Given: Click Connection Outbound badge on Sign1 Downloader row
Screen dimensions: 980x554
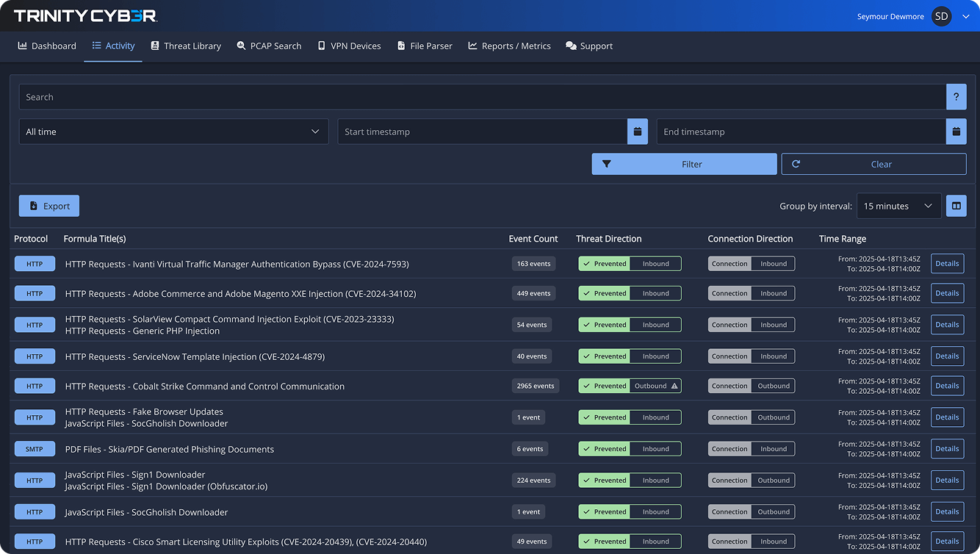Looking at the screenshot, I should coord(752,481).
